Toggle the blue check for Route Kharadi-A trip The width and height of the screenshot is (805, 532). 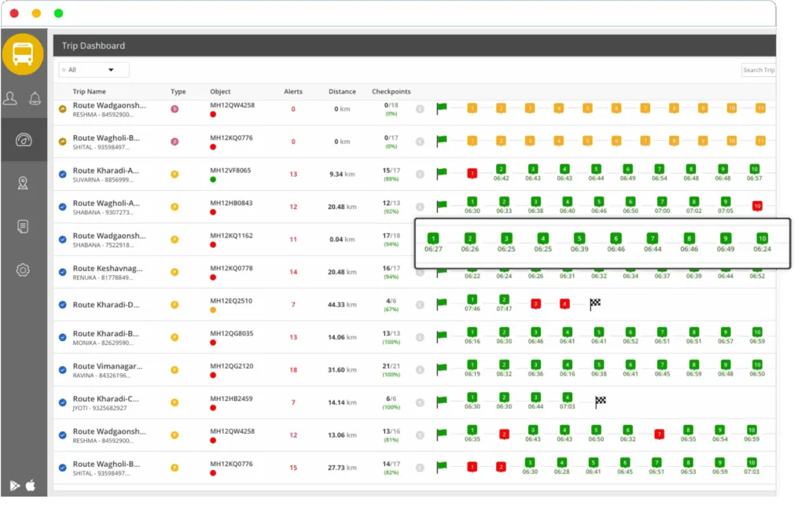tap(63, 174)
